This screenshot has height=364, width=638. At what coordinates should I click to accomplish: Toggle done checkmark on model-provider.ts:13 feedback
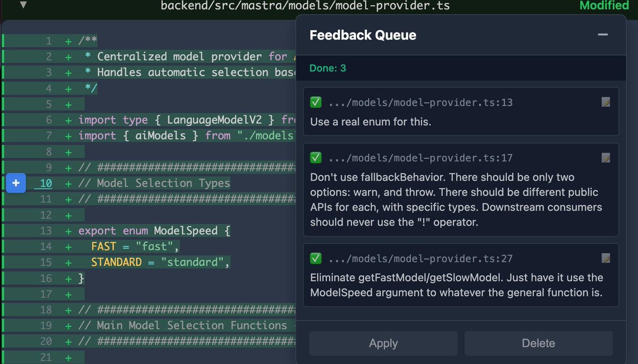[x=316, y=102]
